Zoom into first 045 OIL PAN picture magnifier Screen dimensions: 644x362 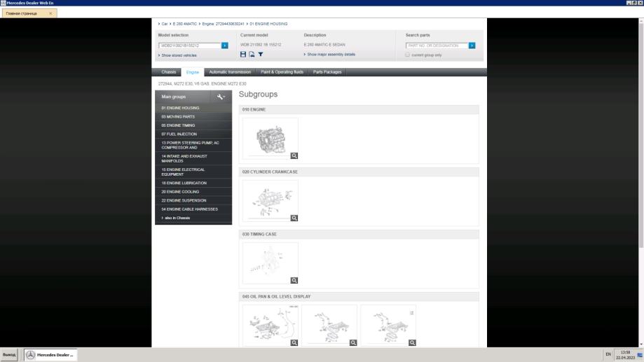[x=294, y=342]
